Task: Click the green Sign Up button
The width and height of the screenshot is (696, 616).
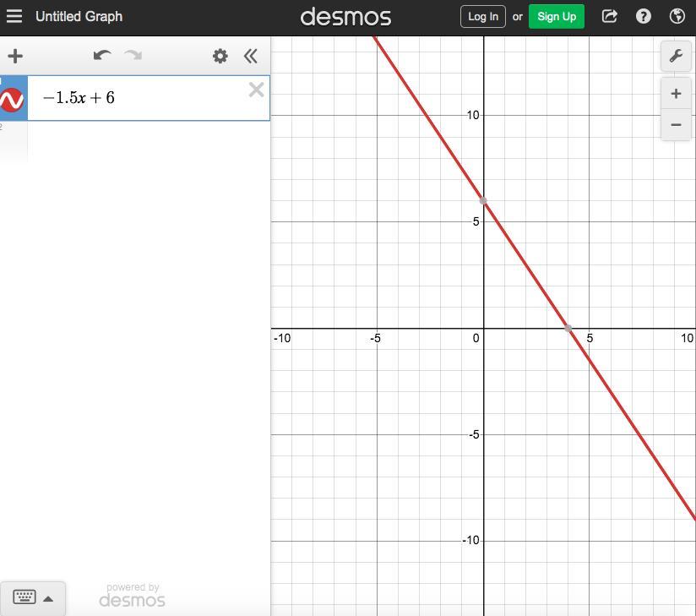Action: tap(556, 16)
